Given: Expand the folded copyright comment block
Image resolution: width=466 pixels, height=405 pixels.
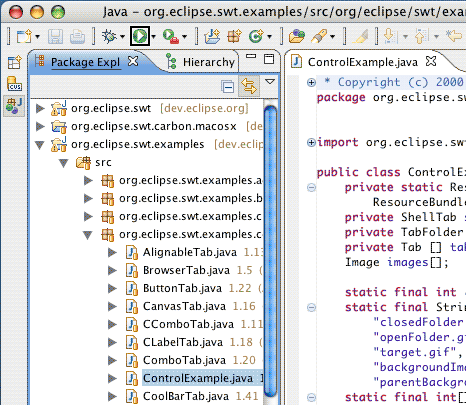Looking at the screenshot, I should tap(311, 82).
